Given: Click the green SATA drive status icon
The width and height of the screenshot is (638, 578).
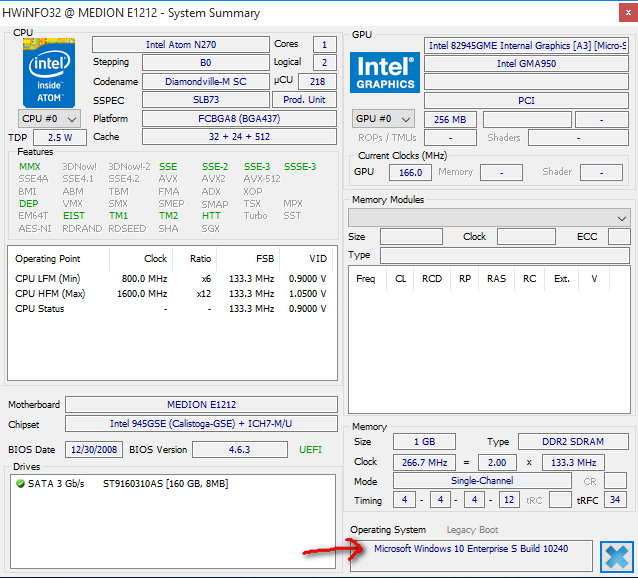Looking at the screenshot, I should click(x=20, y=484).
